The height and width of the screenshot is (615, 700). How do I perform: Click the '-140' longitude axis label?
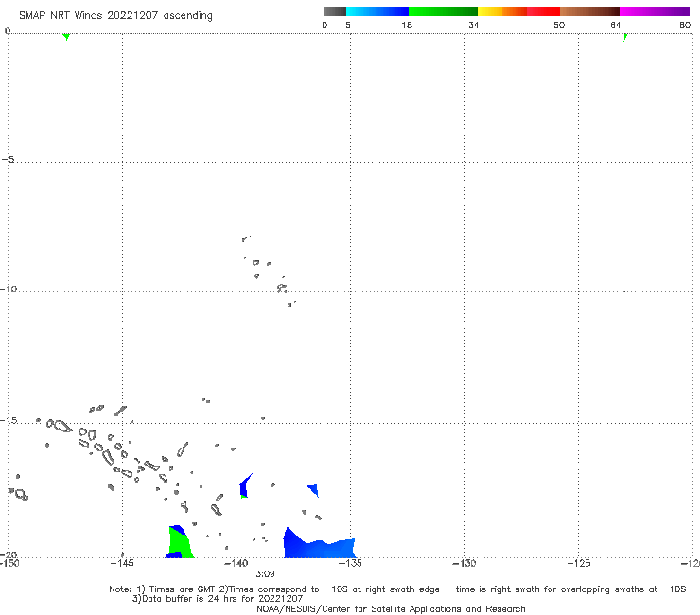coord(236,563)
